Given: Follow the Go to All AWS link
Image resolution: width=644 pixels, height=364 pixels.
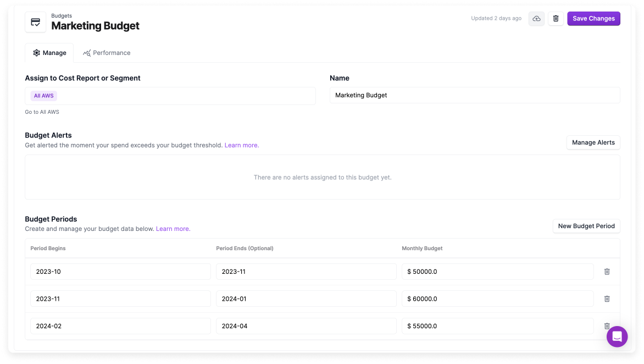Looking at the screenshot, I should tap(42, 112).
